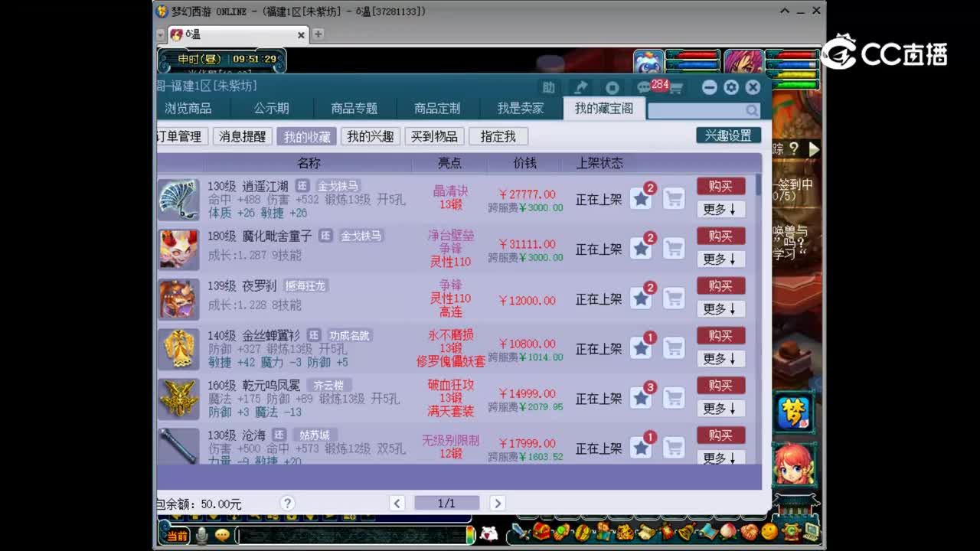Add 金丝蝉翼衫 to the cart
Image resolution: width=980 pixels, height=551 pixels.
(674, 348)
